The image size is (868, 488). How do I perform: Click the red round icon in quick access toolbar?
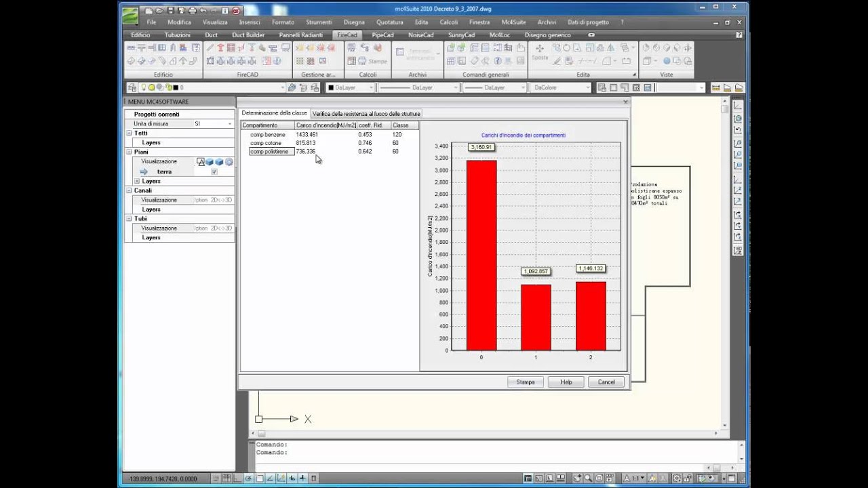tap(236, 11)
